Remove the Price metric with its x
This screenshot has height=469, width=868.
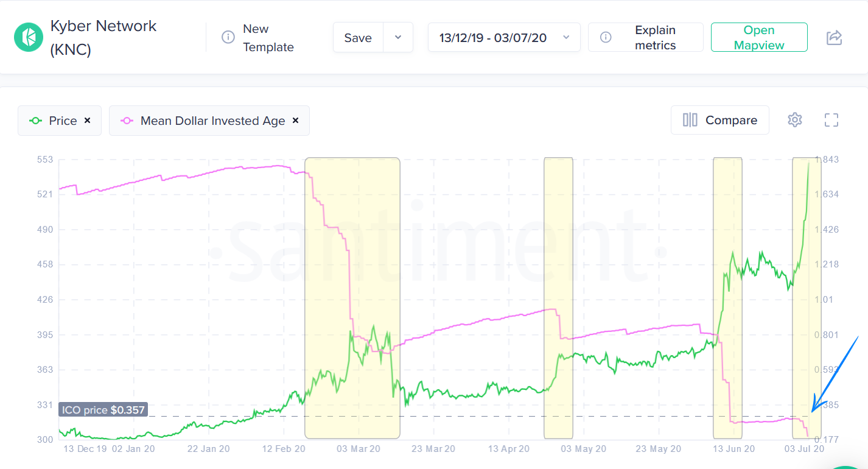click(87, 121)
